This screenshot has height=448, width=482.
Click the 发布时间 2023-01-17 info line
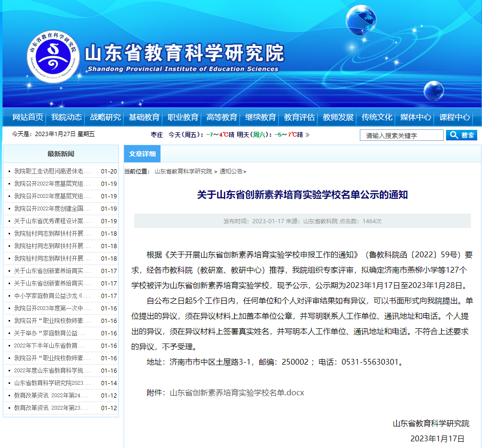point(302,221)
